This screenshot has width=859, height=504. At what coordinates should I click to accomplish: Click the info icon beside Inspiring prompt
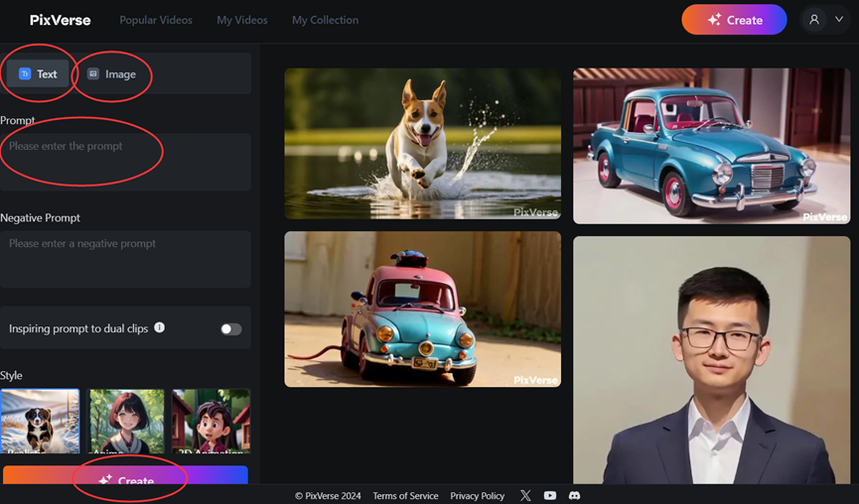[x=159, y=327]
